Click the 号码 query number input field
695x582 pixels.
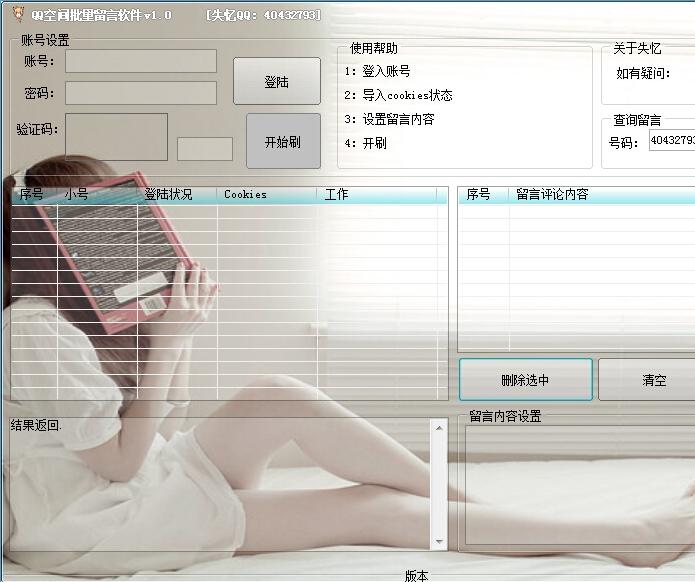pos(672,140)
